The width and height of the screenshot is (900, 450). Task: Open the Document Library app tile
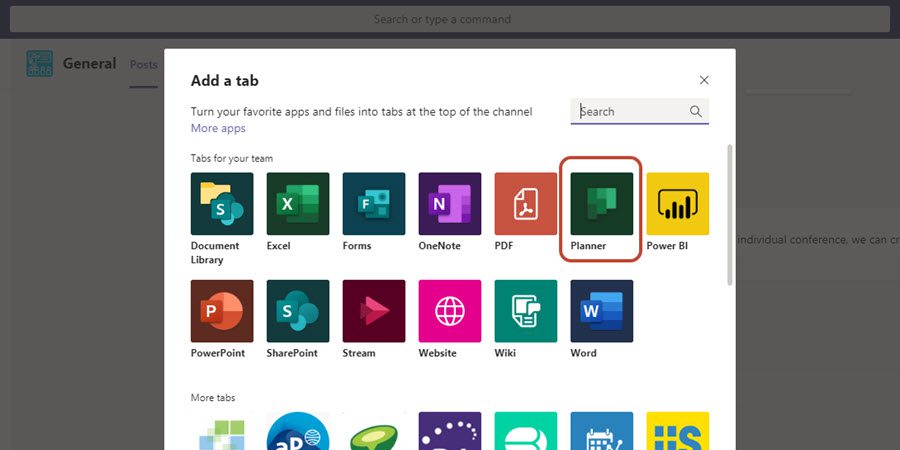pyautogui.click(x=222, y=204)
